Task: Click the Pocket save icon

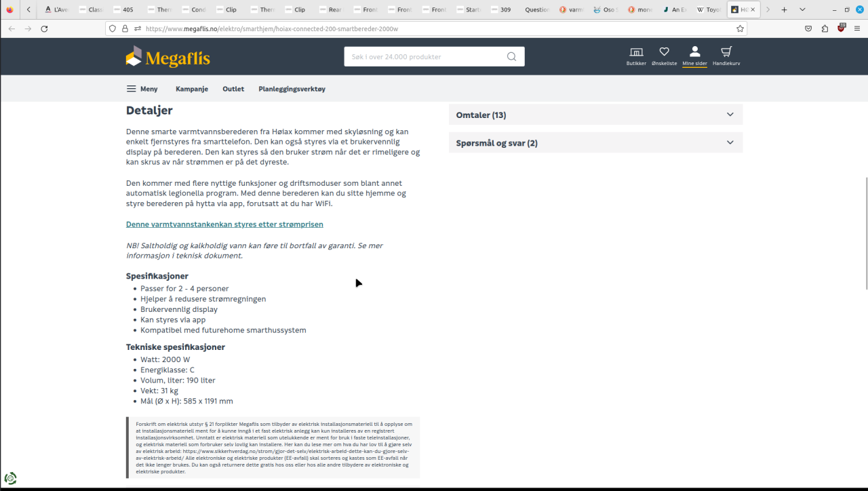Action: pyautogui.click(x=808, y=28)
